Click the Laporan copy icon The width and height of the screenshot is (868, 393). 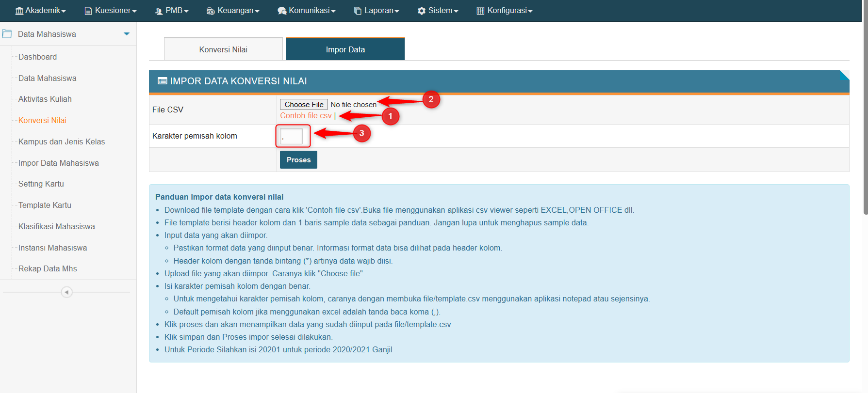coord(358,11)
